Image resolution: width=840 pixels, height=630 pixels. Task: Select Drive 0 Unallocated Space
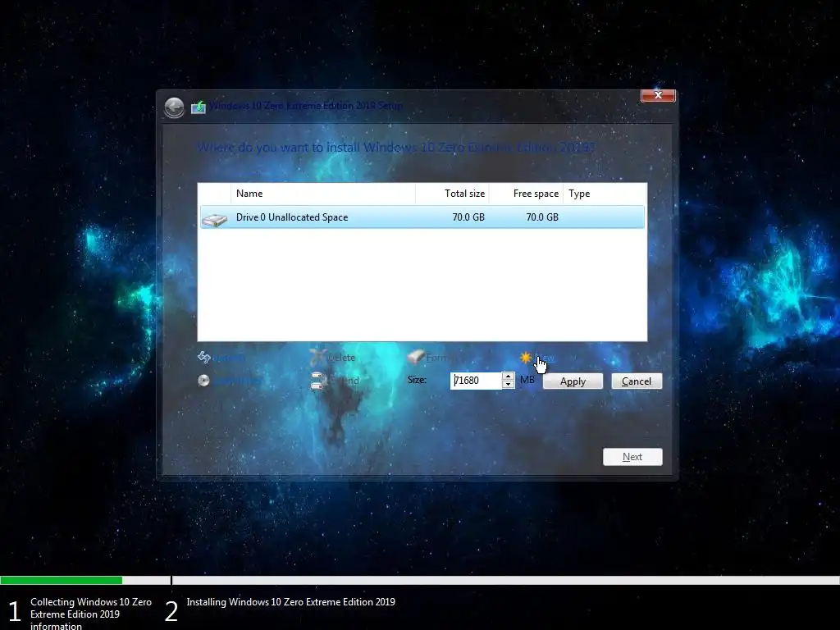[422, 217]
